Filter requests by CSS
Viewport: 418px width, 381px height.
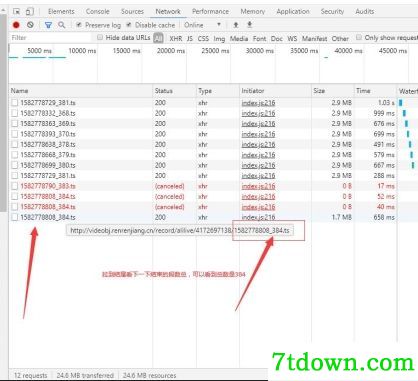(x=203, y=39)
